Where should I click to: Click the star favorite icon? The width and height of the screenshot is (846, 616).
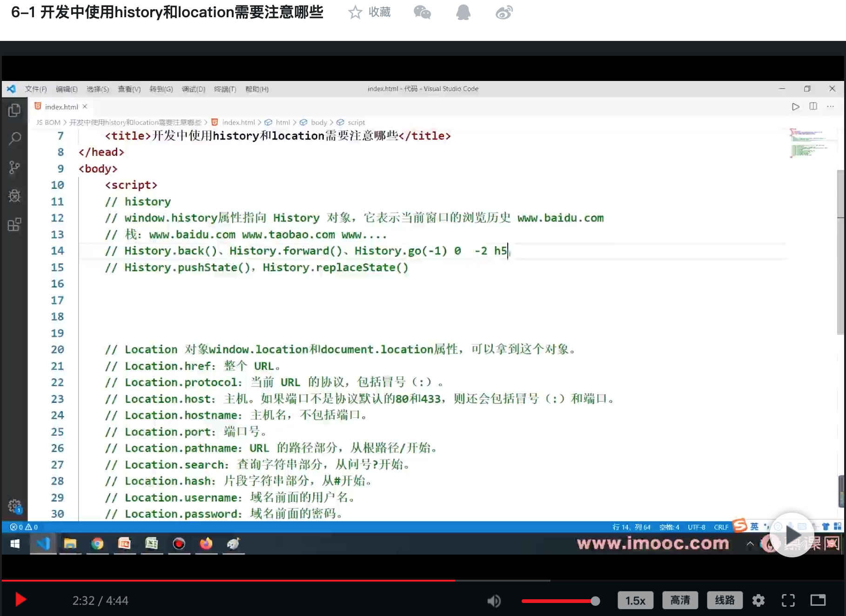tap(355, 12)
